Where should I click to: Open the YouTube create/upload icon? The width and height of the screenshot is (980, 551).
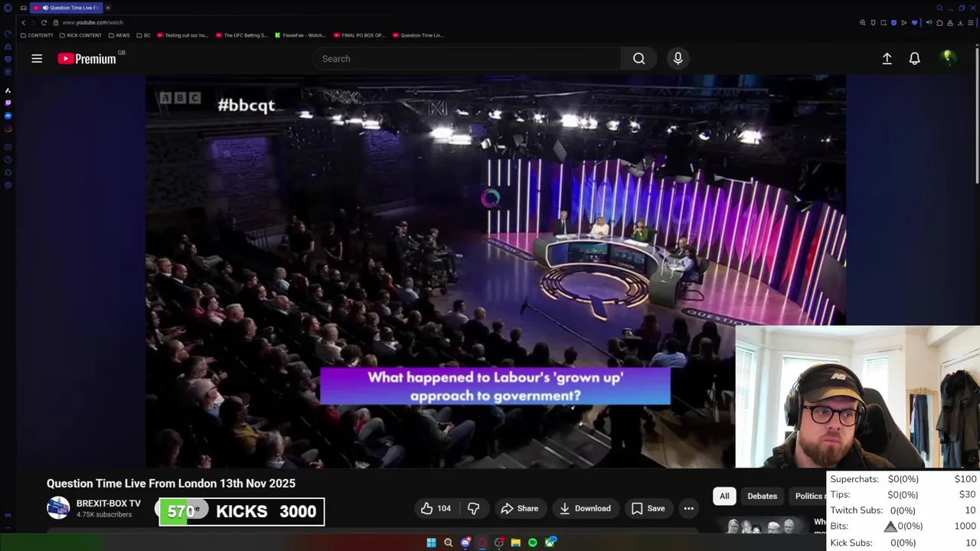point(887,58)
